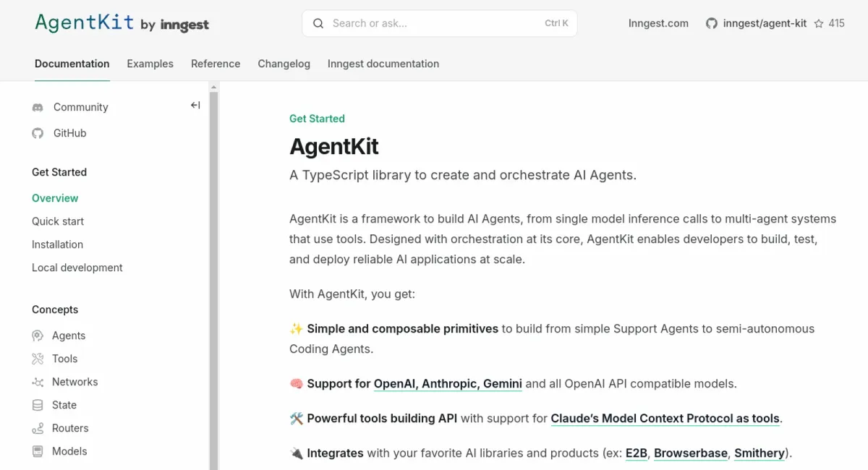Open the E2B integration link
This screenshot has width=868, height=470.
(637, 453)
